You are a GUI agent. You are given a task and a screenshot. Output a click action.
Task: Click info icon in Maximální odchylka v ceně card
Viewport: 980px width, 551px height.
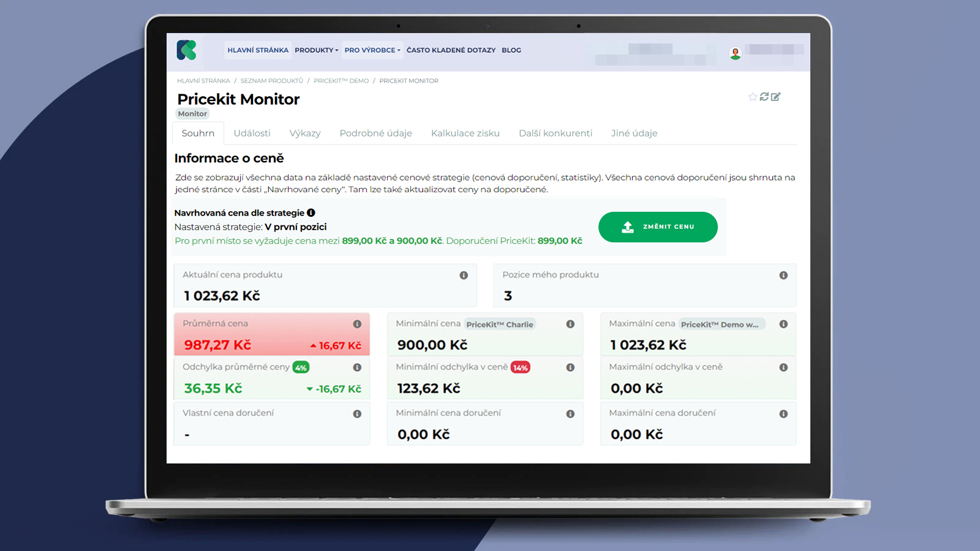(783, 367)
